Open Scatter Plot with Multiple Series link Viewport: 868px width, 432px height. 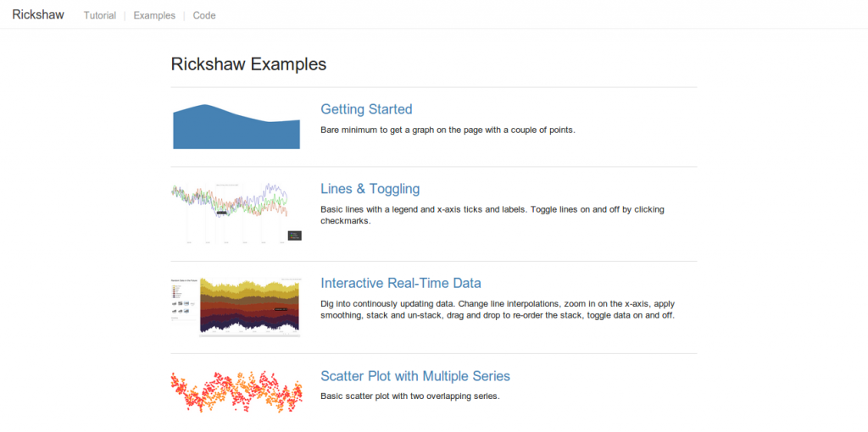(x=415, y=376)
